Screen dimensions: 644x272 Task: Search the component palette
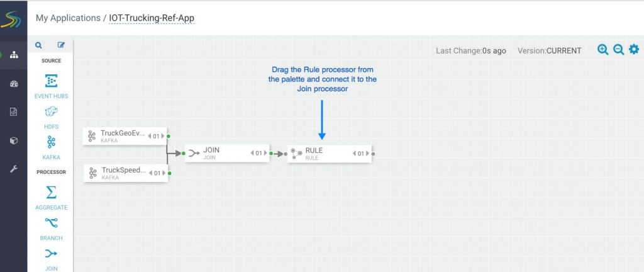pos(38,45)
